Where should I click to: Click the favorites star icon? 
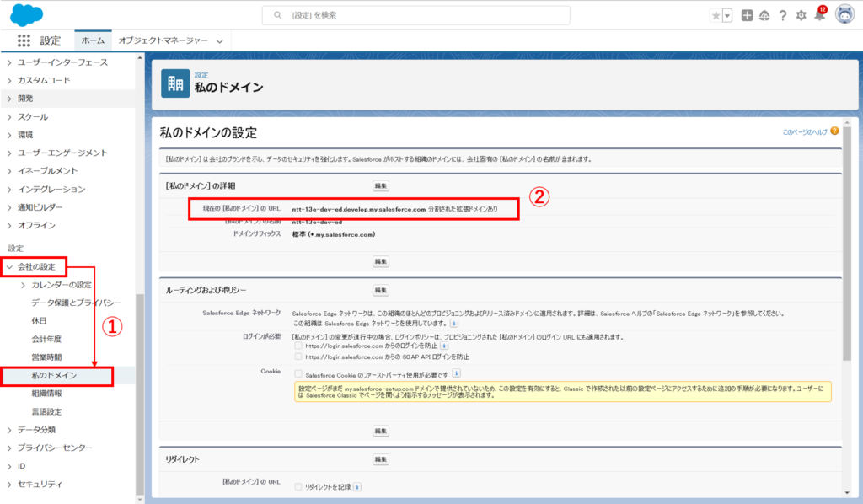click(716, 15)
